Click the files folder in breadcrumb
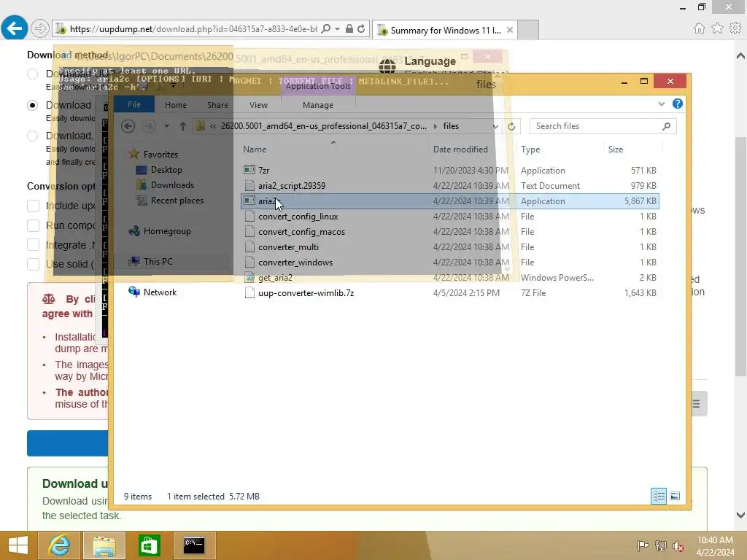The width and height of the screenshot is (747, 560). (x=451, y=126)
